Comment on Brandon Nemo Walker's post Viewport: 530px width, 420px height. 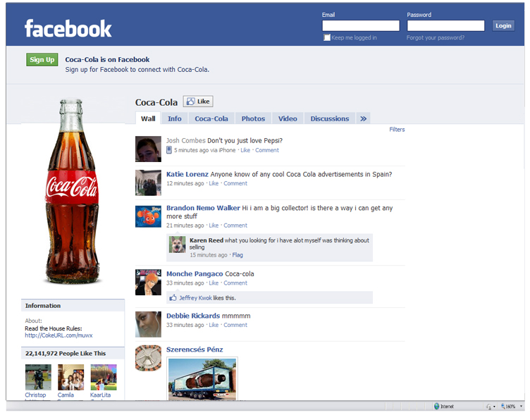click(235, 225)
